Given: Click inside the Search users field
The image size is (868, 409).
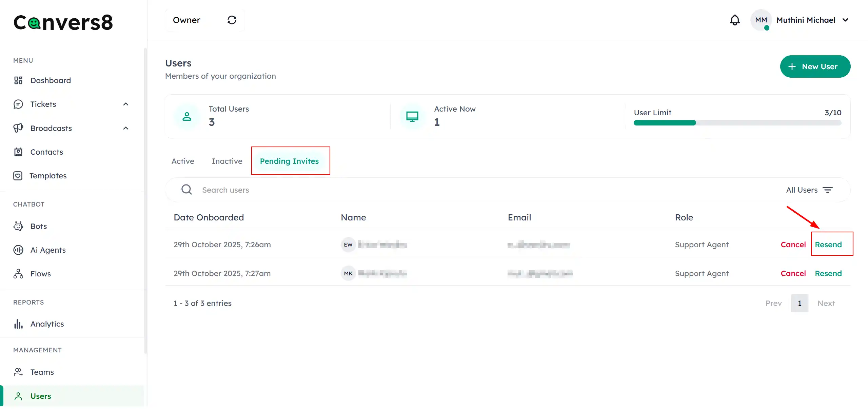Looking at the screenshot, I should point(305,190).
